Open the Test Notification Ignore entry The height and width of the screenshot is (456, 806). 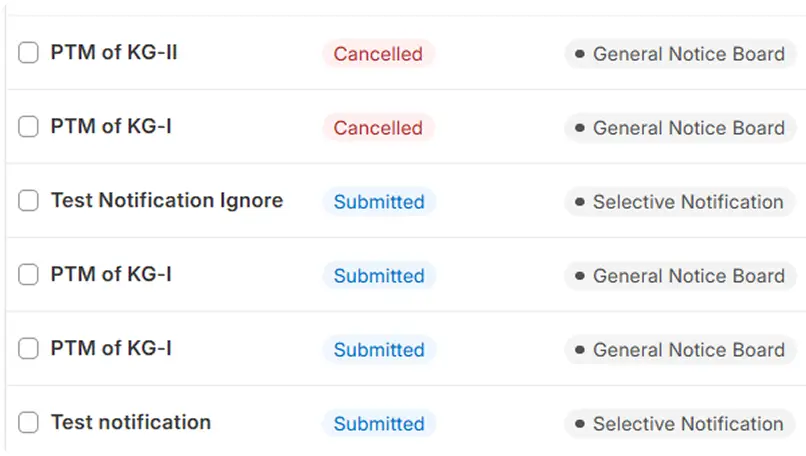point(167,201)
